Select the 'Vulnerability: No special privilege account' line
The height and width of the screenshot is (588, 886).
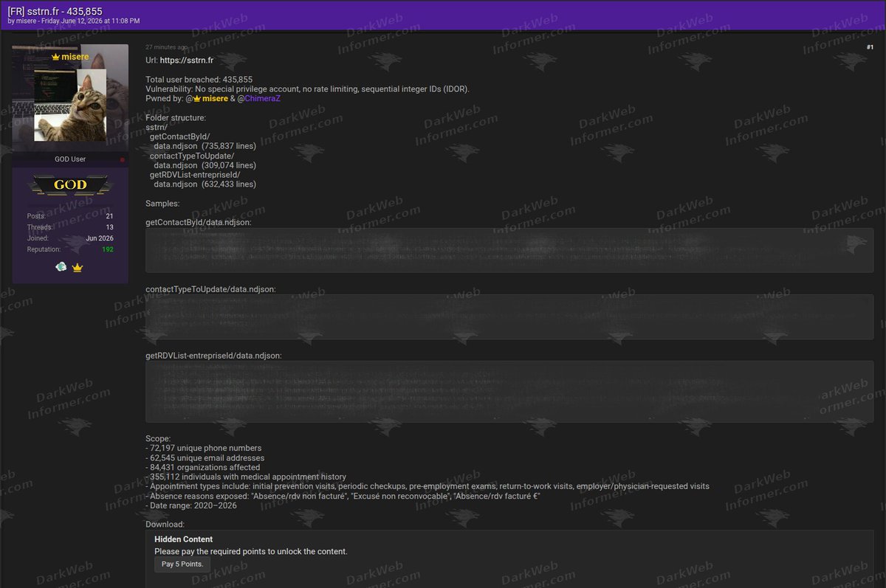click(307, 89)
